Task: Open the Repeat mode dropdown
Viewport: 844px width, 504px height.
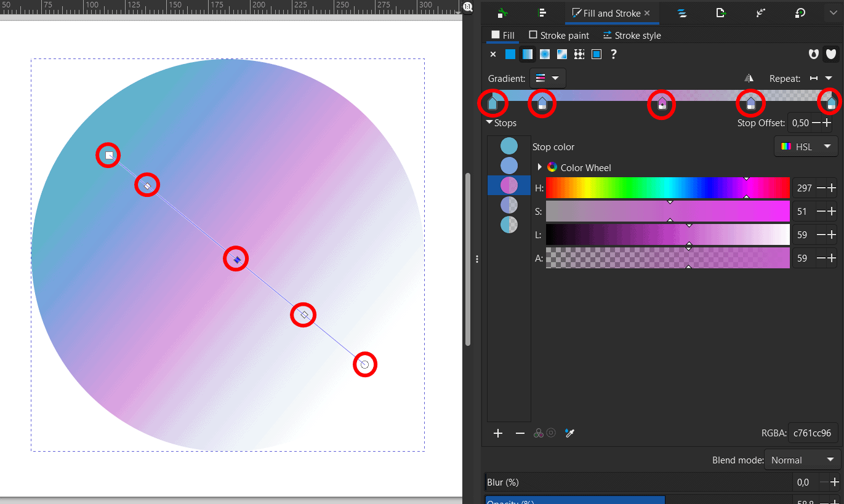Action: tap(821, 78)
